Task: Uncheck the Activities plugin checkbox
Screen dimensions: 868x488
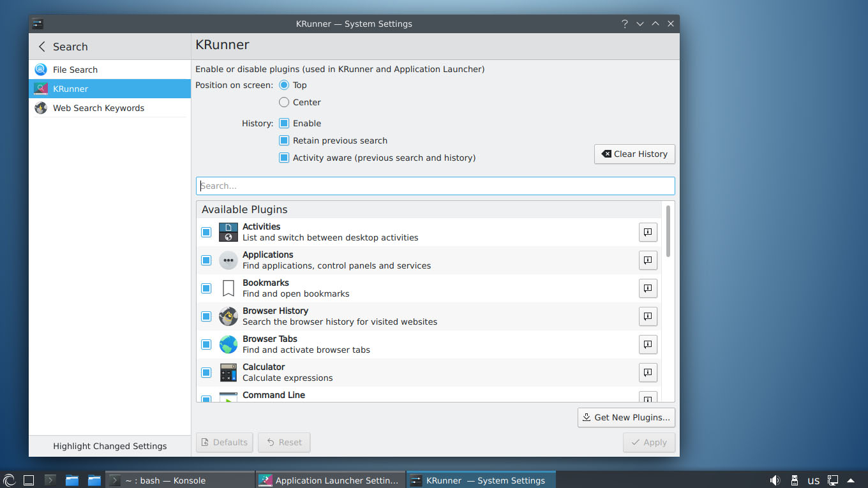Action: 206,232
